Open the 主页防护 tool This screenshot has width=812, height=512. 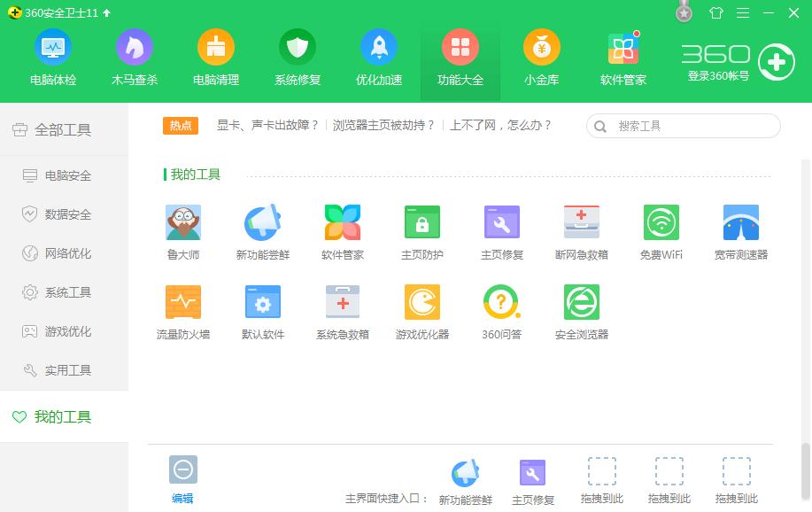(x=422, y=232)
